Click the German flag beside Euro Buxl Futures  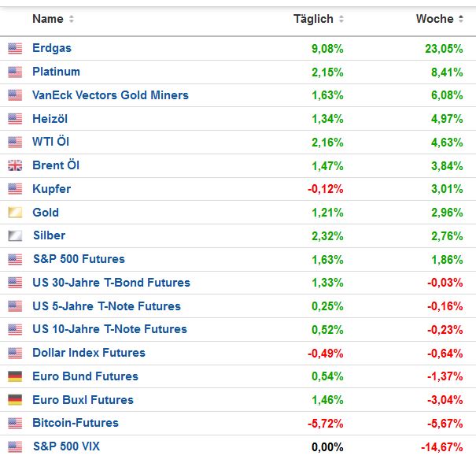[x=15, y=400]
